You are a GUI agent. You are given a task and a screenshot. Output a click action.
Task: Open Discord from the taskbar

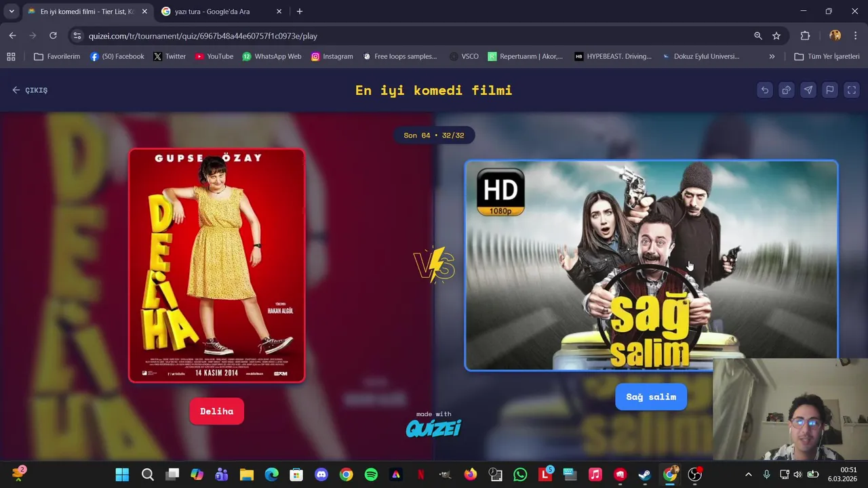321,474
